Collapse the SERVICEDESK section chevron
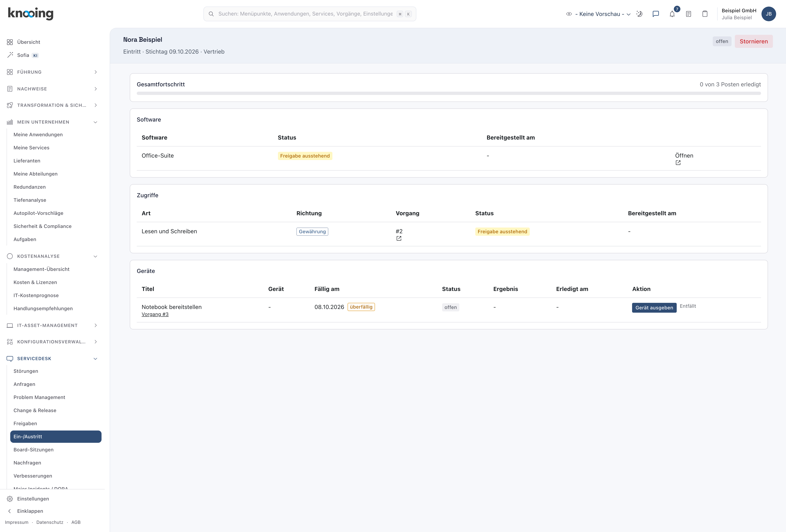The width and height of the screenshot is (786, 532). coord(95,359)
